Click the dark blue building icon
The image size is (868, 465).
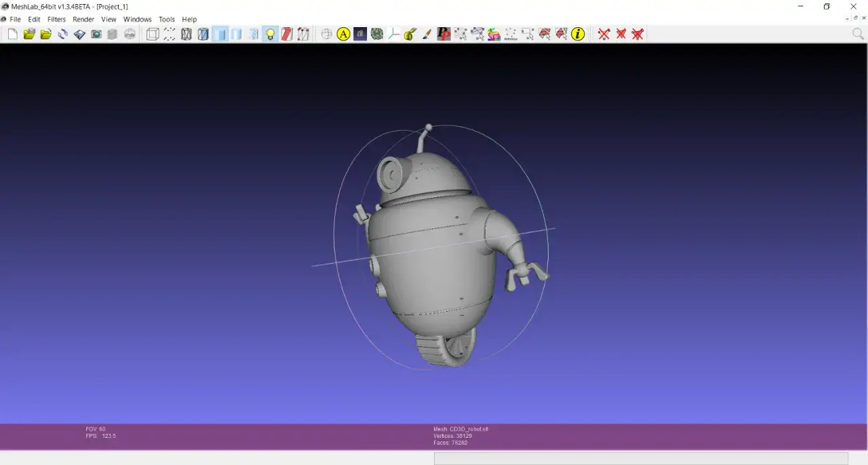point(360,34)
